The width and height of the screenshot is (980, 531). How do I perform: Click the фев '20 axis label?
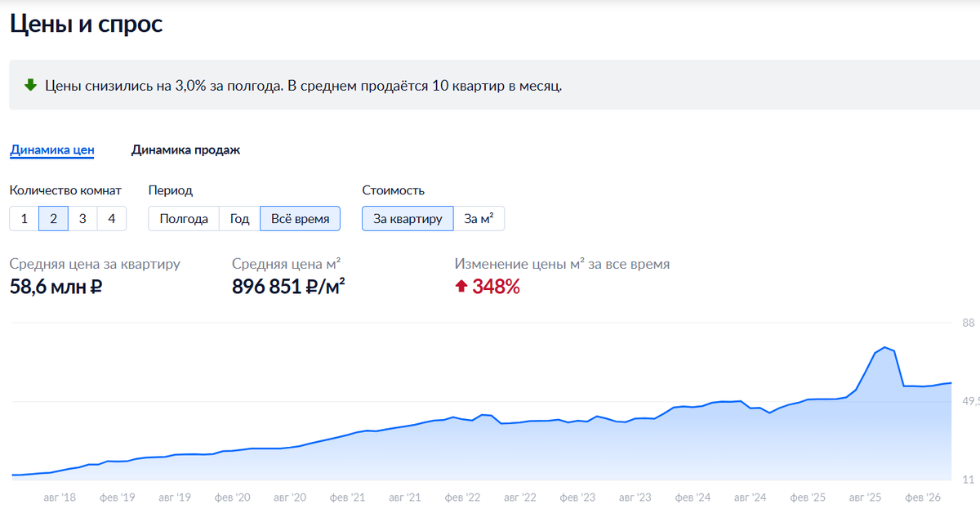click(x=233, y=497)
